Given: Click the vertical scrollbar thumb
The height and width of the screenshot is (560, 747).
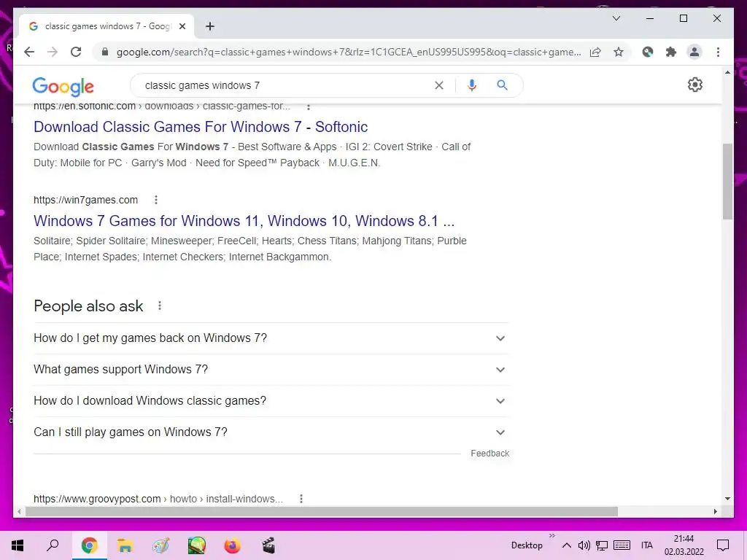Looking at the screenshot, I should pyautogui.click(x=727, y=181).
